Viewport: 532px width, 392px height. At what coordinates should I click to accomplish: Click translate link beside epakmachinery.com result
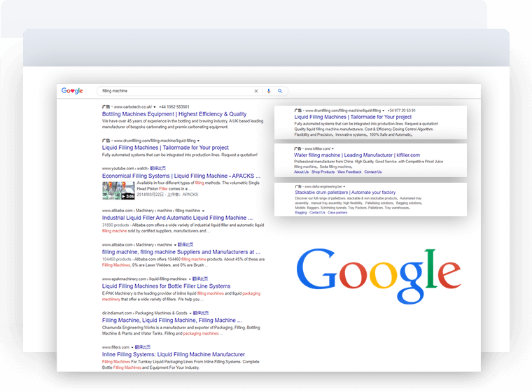[200, 279]
